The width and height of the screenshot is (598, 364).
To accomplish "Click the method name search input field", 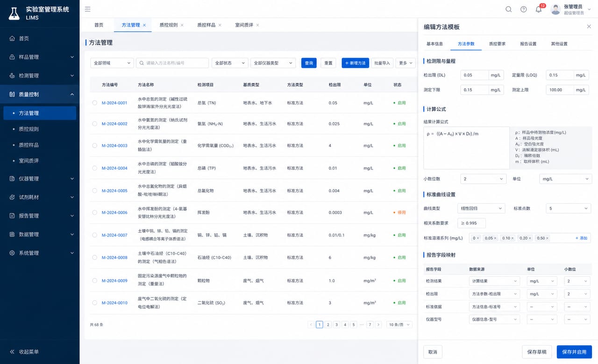I will point(172,63).
